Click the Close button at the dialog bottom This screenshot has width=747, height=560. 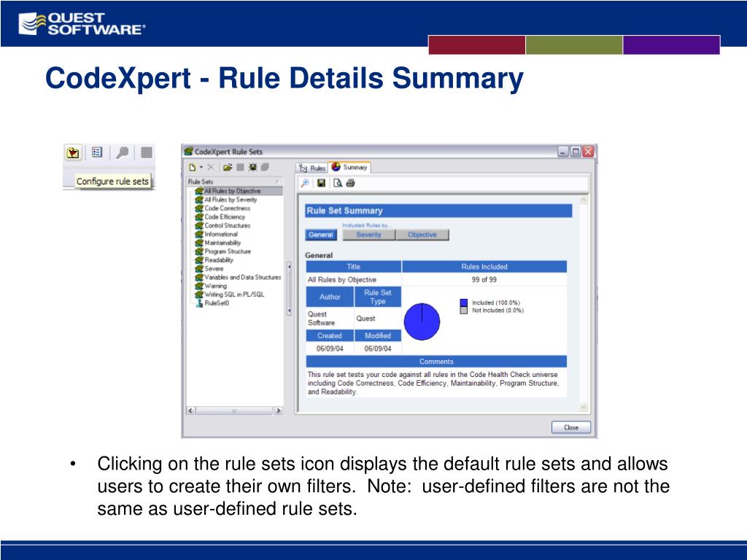click(570, 427)
